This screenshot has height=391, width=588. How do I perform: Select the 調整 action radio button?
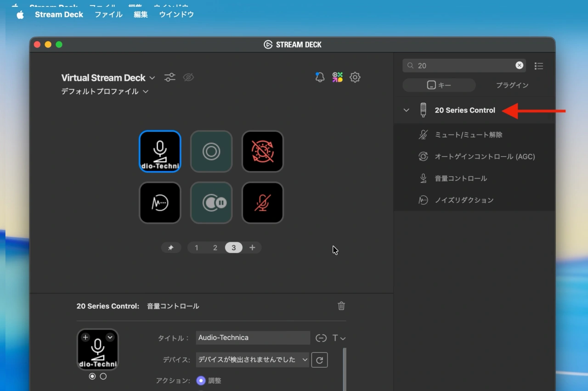point(201,380)
